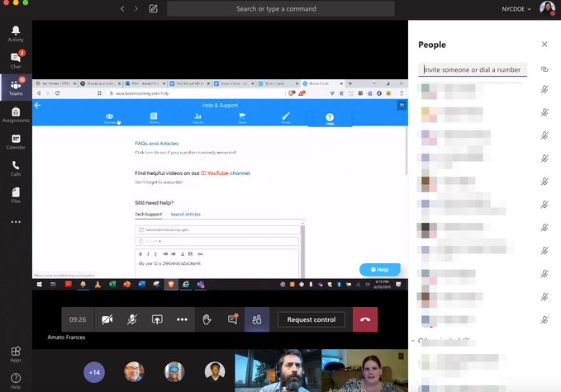Open the Activity feed in the sidebar
This screenshot has height=392, width=561.
16,34
